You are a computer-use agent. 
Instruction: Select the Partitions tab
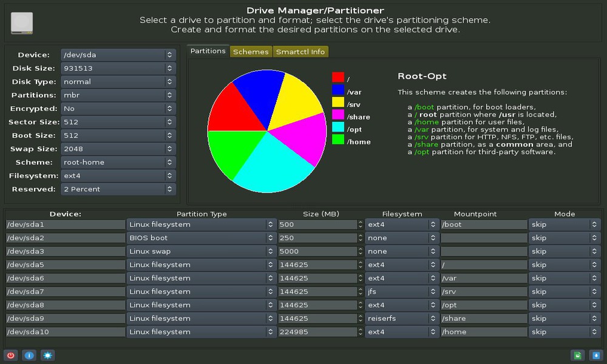pyautogui.click(x=208, y=51)
